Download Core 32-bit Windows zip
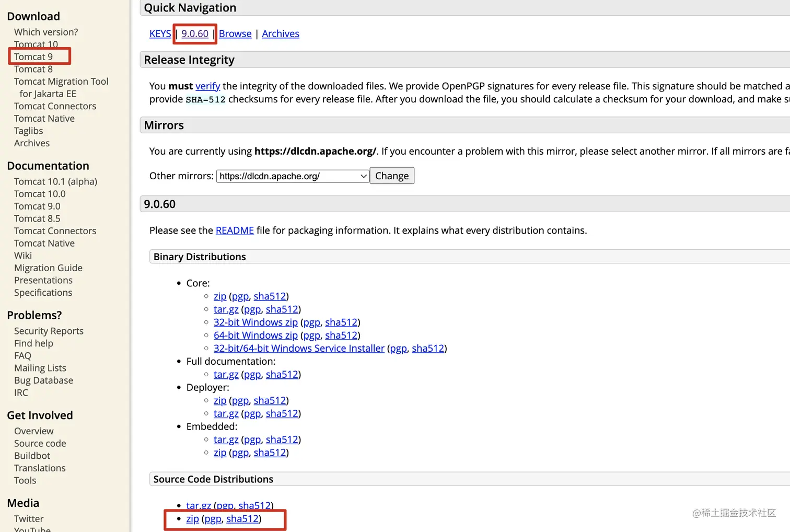 point(255,322)
